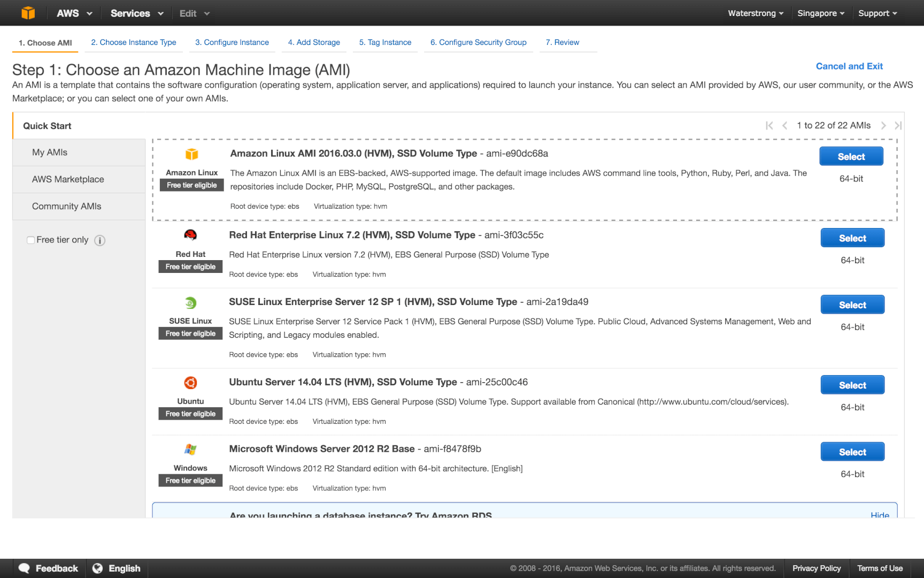This screenshot has width=924, height=578.
Task: Click the English language globe icon
Action: (x=97, y=568)
